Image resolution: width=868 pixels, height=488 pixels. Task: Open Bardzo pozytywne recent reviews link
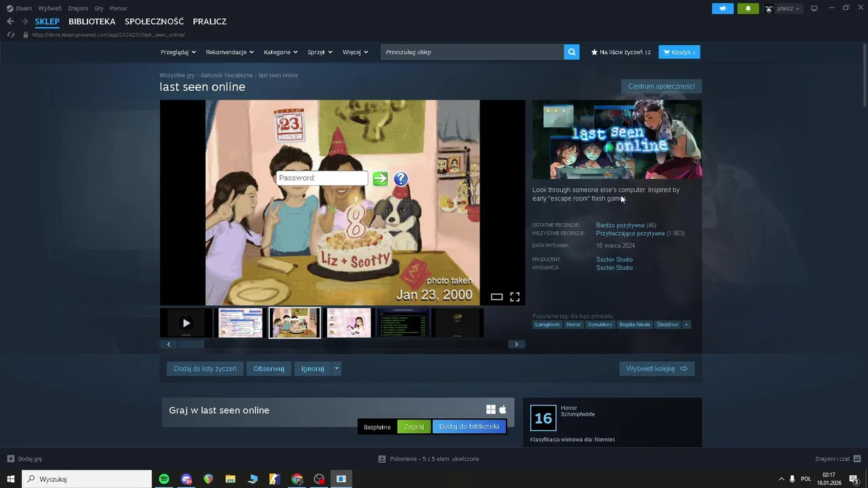pos(620,225)
